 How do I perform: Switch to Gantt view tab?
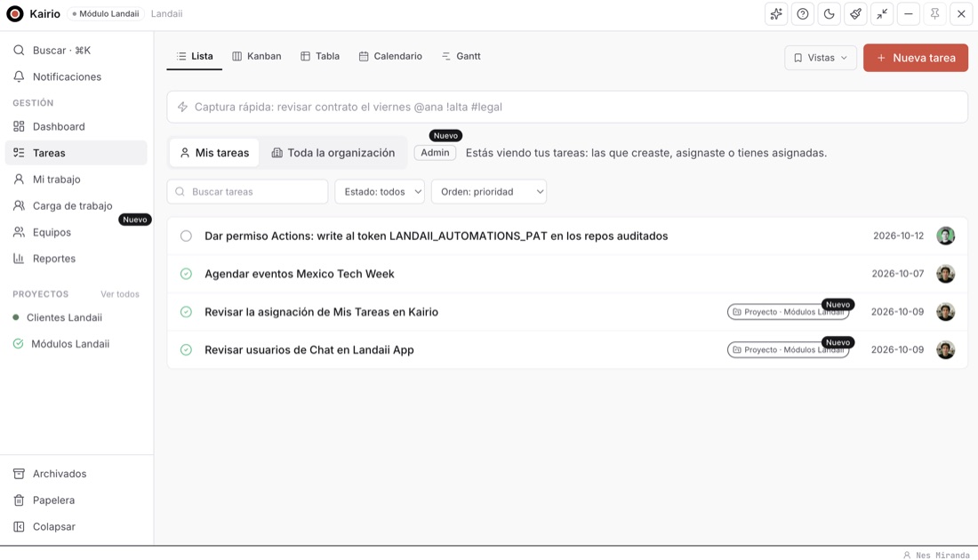tap(461, 56)
